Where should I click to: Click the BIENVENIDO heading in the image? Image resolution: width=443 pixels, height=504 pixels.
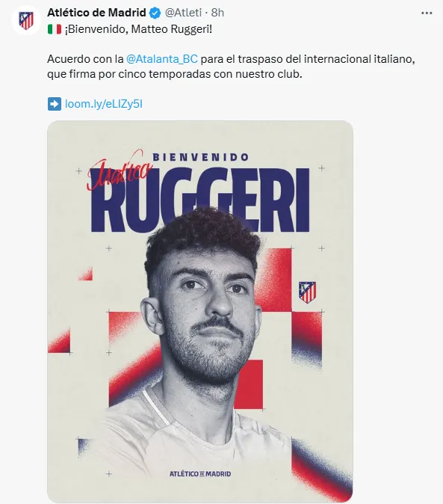click(x=201, y=157)
